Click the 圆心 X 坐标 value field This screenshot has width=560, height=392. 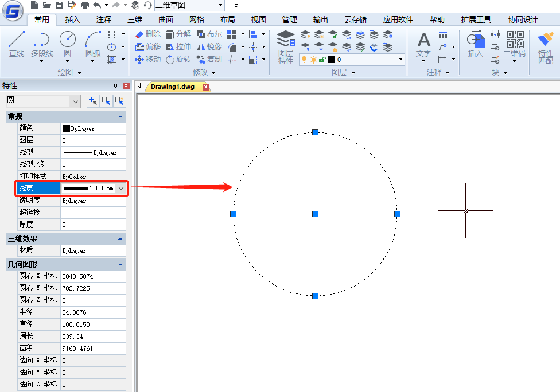click(x=93, y=276)
